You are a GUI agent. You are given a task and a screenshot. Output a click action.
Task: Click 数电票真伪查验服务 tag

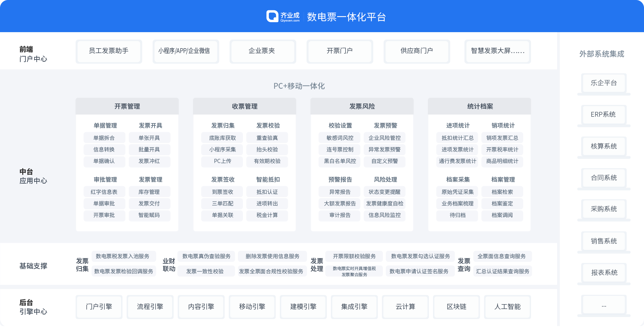point(206,256)
